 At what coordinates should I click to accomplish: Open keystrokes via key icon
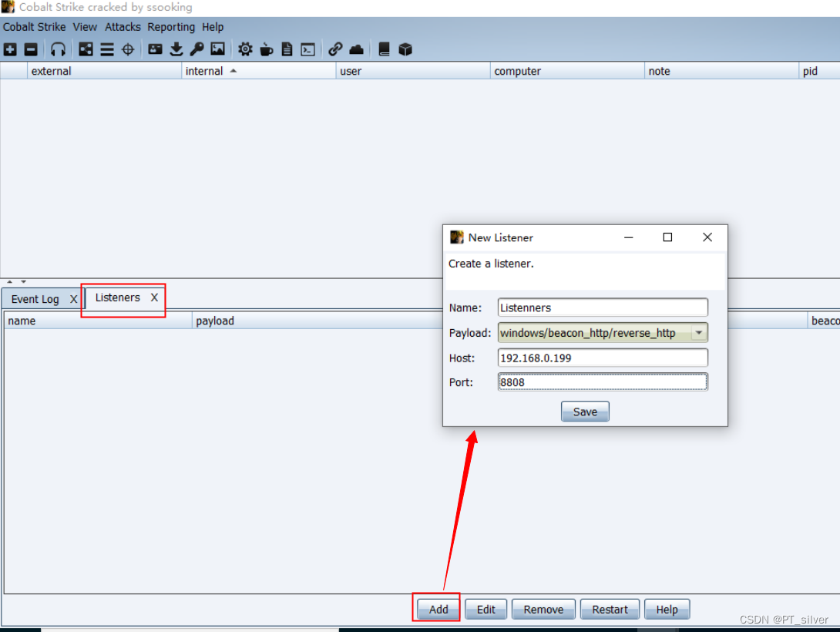[x=197, y=50]
